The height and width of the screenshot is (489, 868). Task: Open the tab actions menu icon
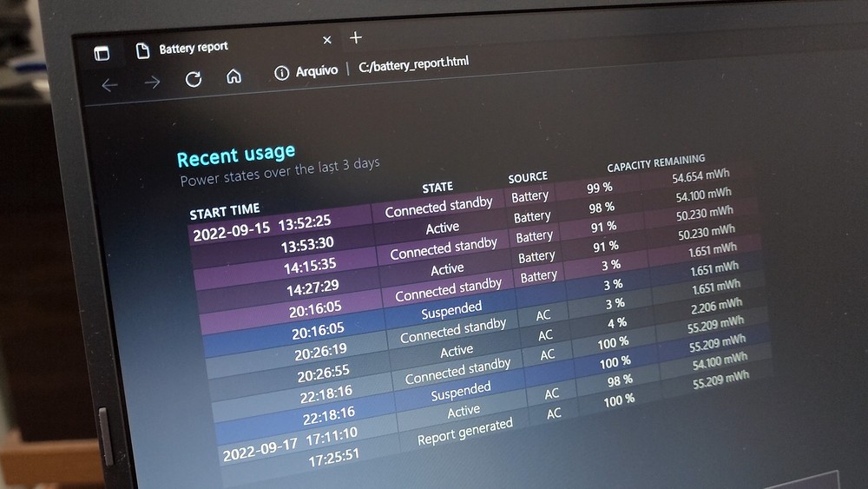coord(102,53)
